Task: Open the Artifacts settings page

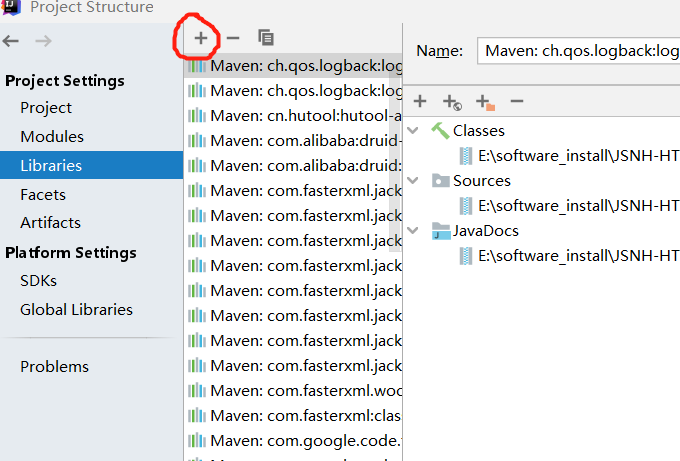Action: (x=50, y=222)
